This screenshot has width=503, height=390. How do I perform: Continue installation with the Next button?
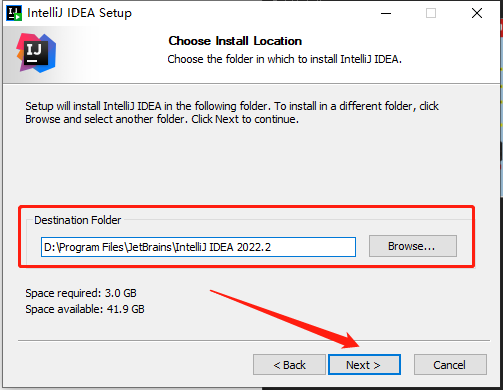pyautogui.click(x=364, y=365)
